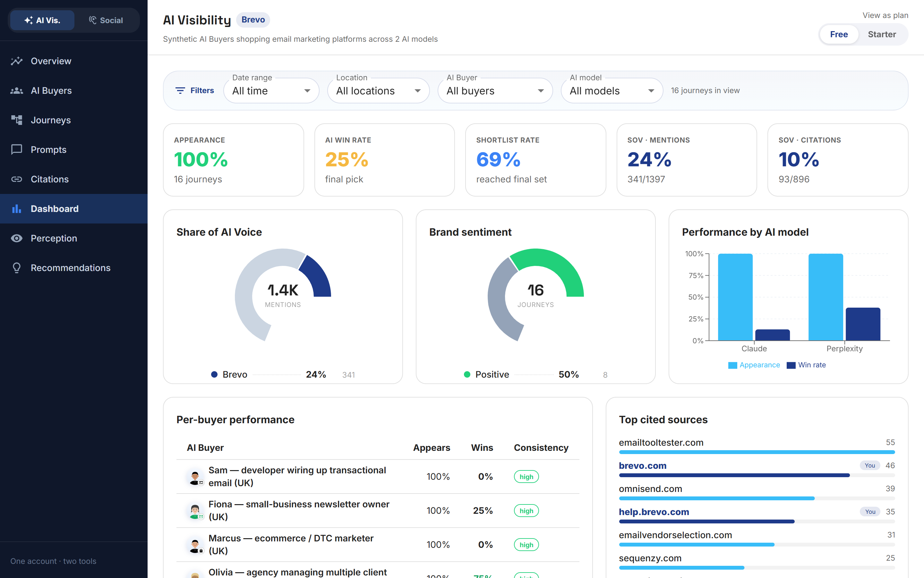Click the AI Buyers people icon
This screenshot has height=578, width=924.
[16, 91]
